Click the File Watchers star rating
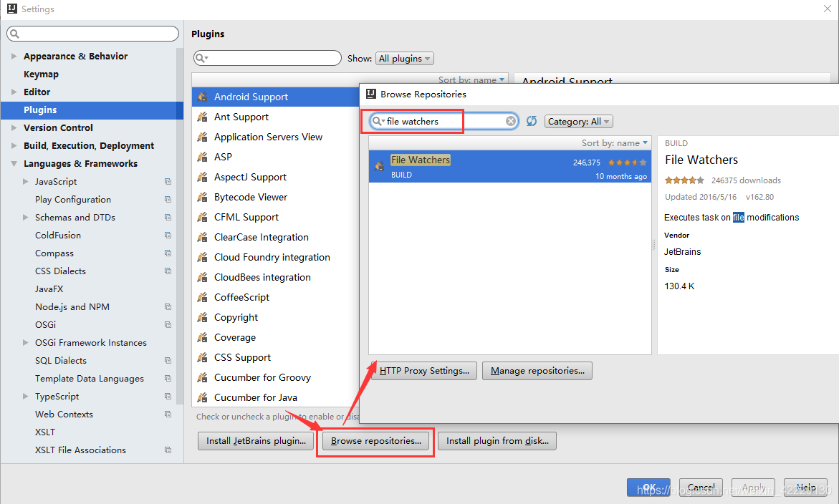Image resolution: width=839 pixels, height=504 pixels. coord(627,163)
